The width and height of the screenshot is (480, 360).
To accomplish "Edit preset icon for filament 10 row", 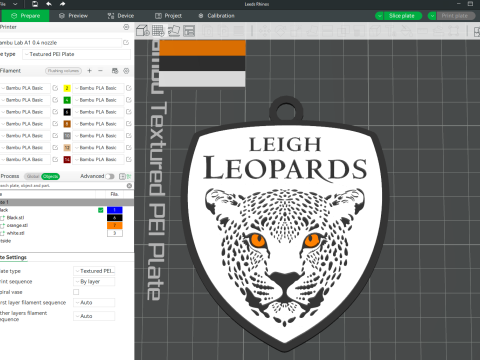I will click(129, 136).
